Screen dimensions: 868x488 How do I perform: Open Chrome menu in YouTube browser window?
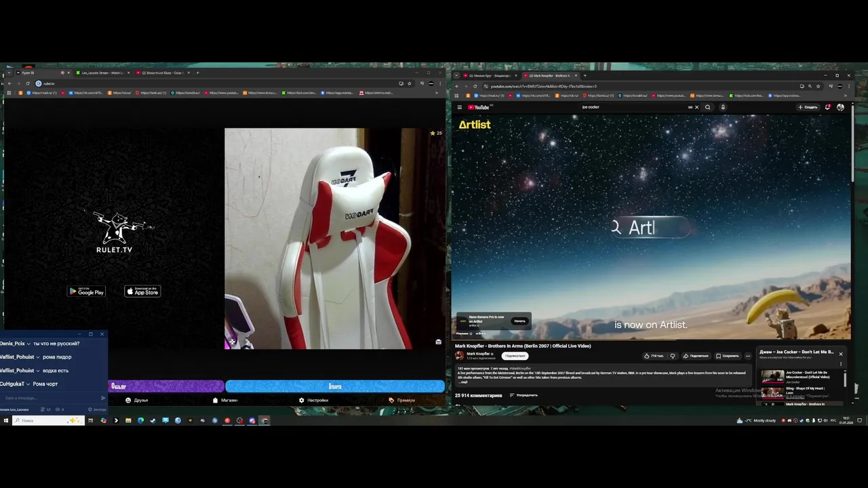point(848,86)
